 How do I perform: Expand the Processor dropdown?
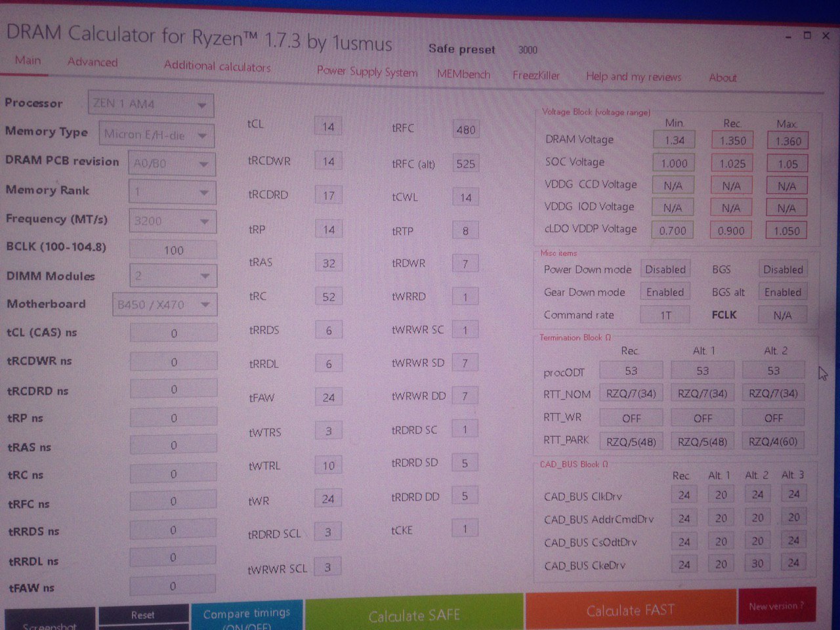tap(151, 104)
